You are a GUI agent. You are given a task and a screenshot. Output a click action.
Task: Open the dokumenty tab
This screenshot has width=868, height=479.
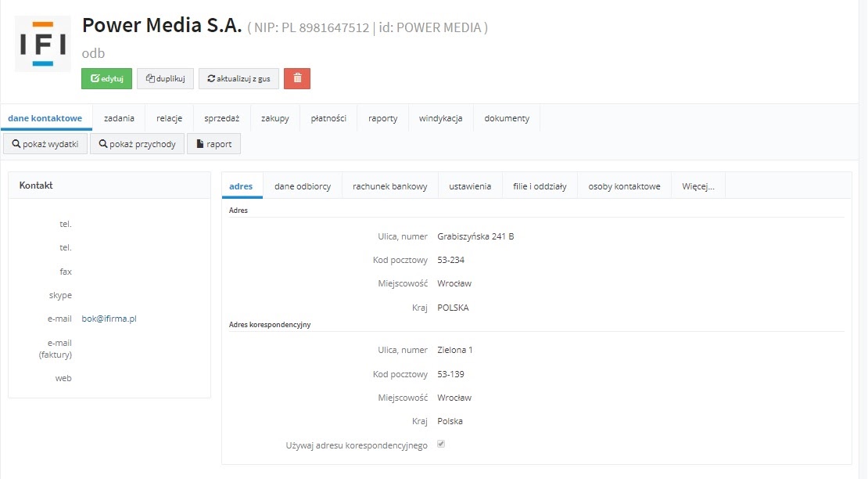(x=507, y=118)
